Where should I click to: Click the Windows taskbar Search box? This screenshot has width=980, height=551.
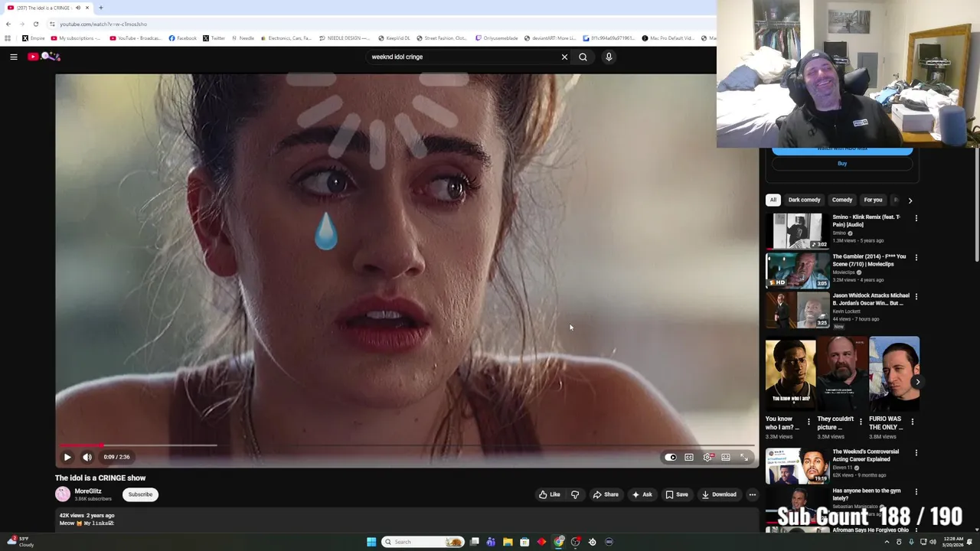423,542
